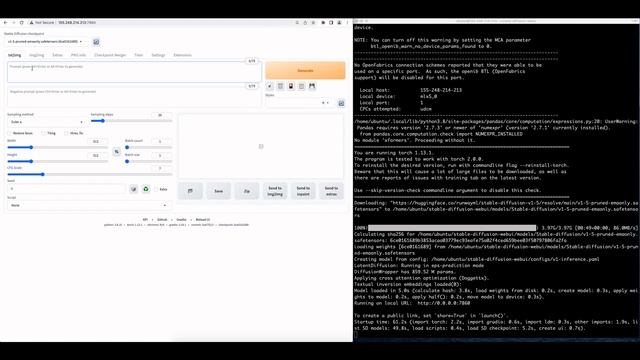Click the Send to inpaint button
640x360 pixels.
(303, 191)
